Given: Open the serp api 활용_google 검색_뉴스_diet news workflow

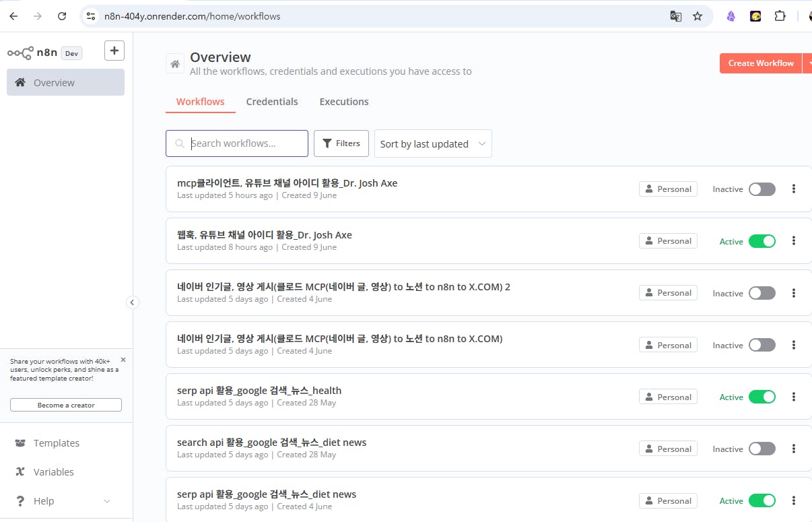Looking at the screenshot, I should [267, 494].
